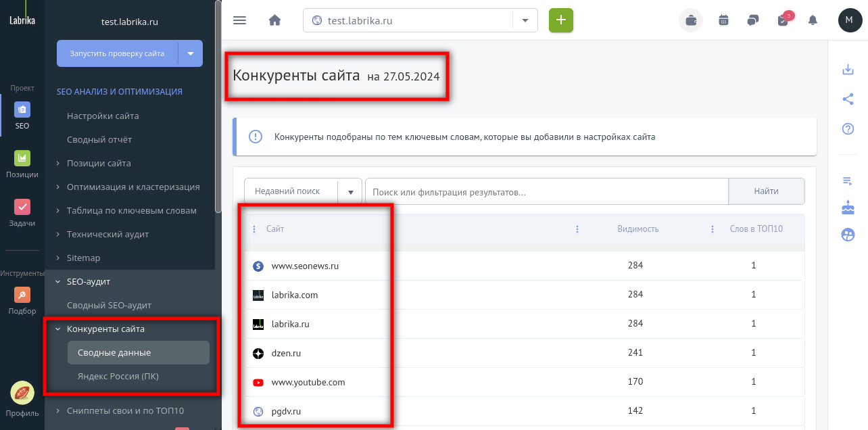Click the sidebar vertical scrollbar
The height and width of the screenshot is (430, 868).
click(218, 108)
